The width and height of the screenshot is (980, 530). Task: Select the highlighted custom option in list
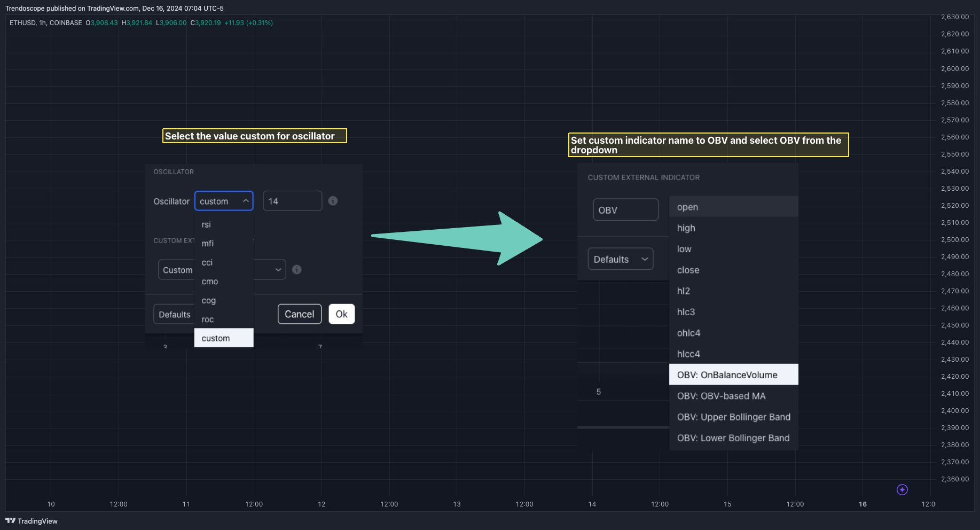click(x=224, y=338)
